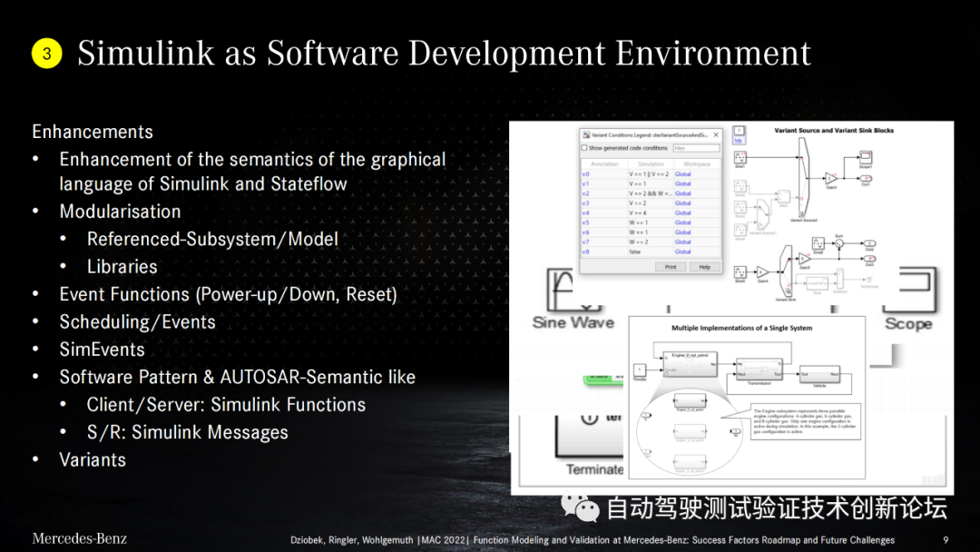Image resolution: width=980 pixels, height=552 pixels.
Task: Click the 'Modularisation' bullet
Action: pos(120,212)
